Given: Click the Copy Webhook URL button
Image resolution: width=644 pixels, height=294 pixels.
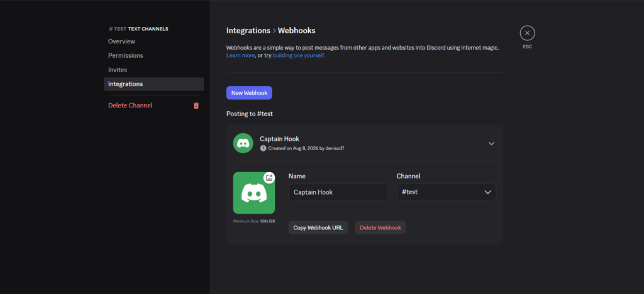Looking at the screenshot, I should [318, 227].
